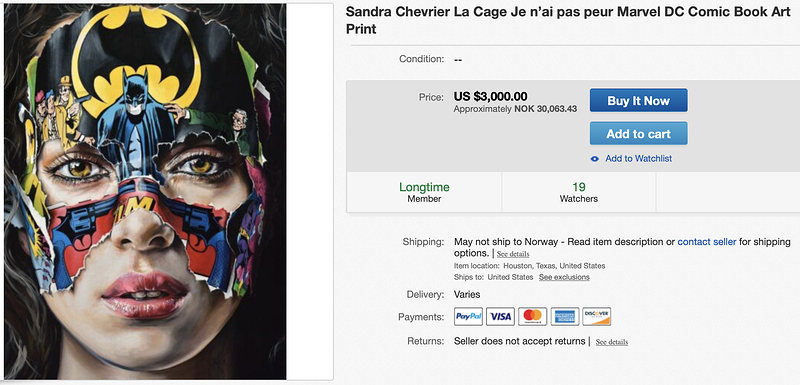
Task: Open shipping See details link
Action: 513,254
